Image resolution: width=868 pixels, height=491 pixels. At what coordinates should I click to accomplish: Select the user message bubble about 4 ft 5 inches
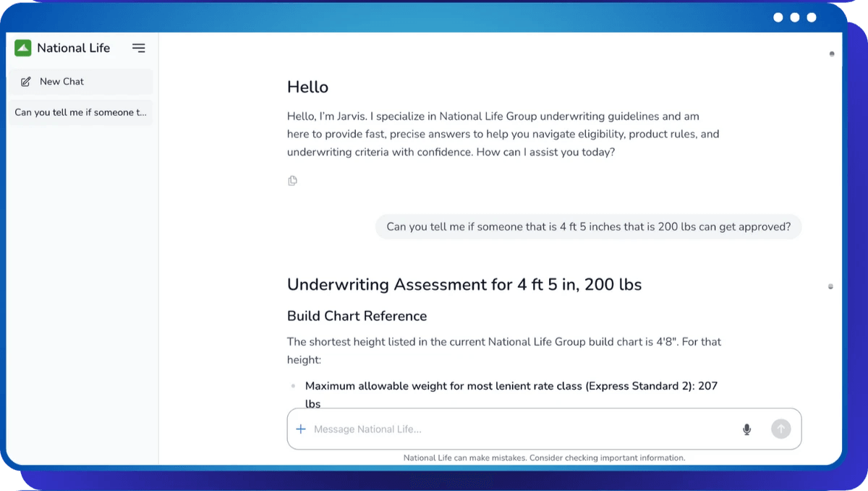(589, 226)
